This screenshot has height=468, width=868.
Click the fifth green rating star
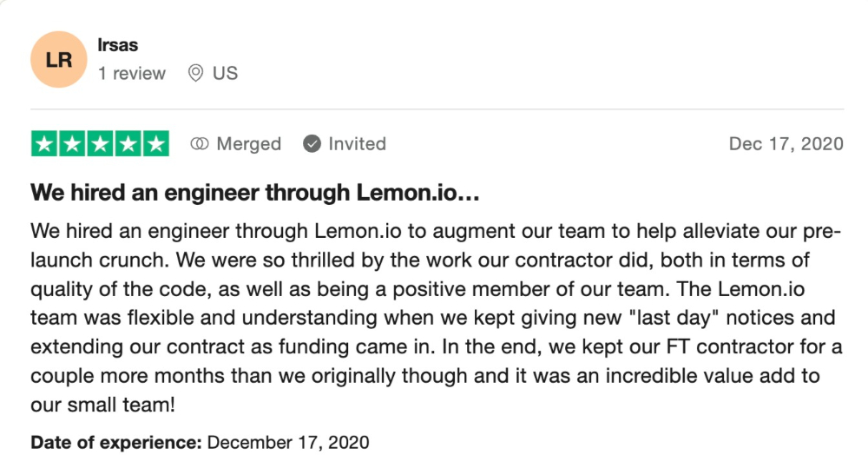pyautogui.click(x=156, y=144)
